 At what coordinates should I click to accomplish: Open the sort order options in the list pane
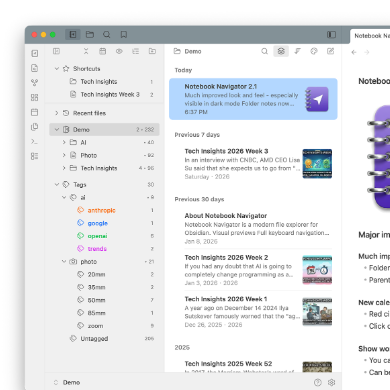297,51
